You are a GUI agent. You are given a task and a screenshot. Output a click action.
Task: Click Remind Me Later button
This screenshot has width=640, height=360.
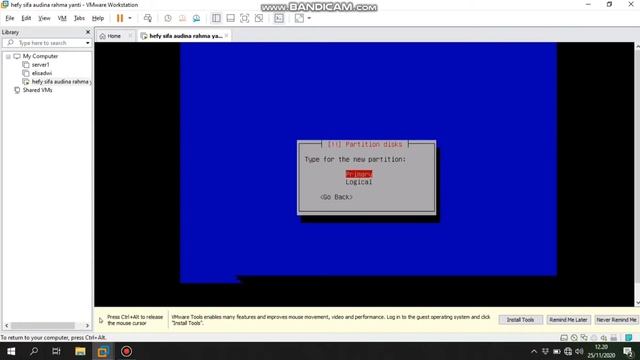point(568,320)
